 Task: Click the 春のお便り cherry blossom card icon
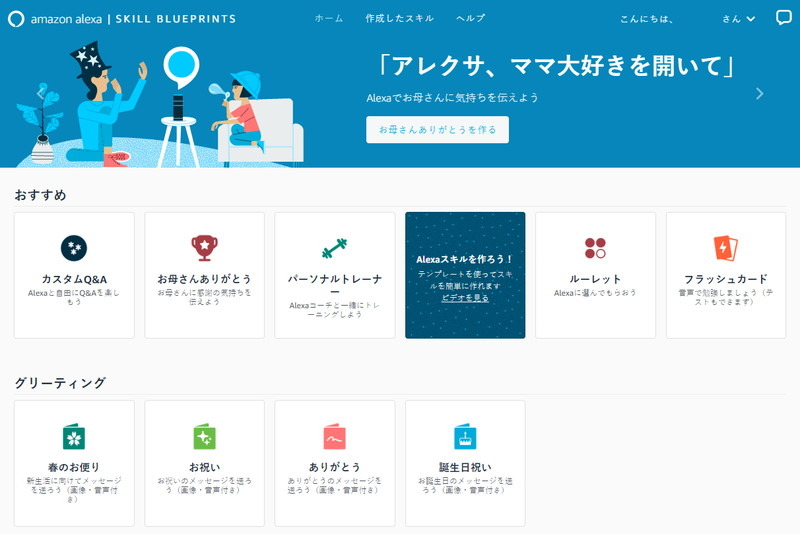click(74, 437)
